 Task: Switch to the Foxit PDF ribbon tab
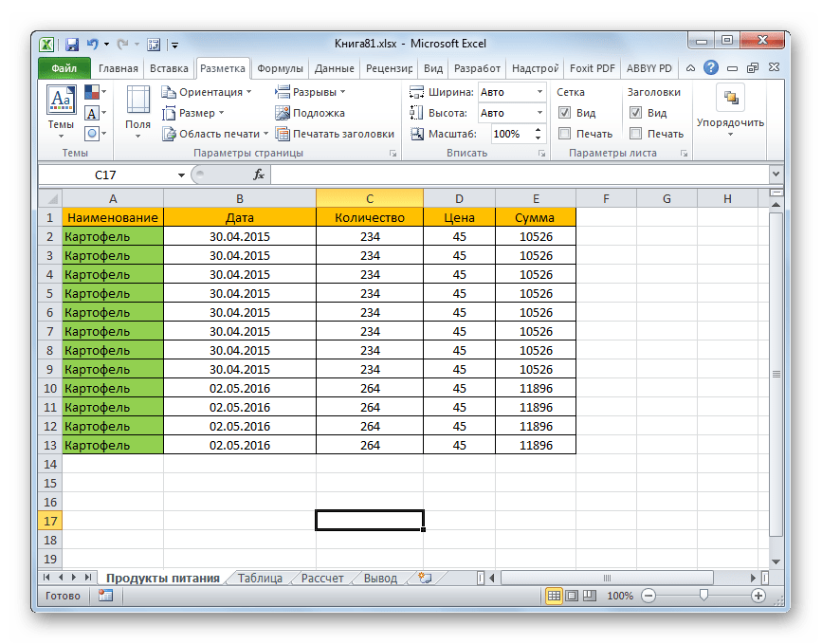(x=593, y=68)
